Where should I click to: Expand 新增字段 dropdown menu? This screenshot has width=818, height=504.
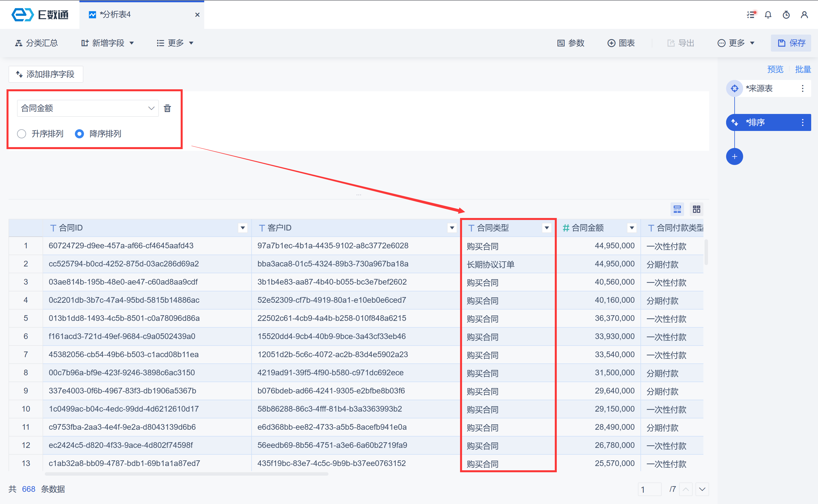[108, 43]
